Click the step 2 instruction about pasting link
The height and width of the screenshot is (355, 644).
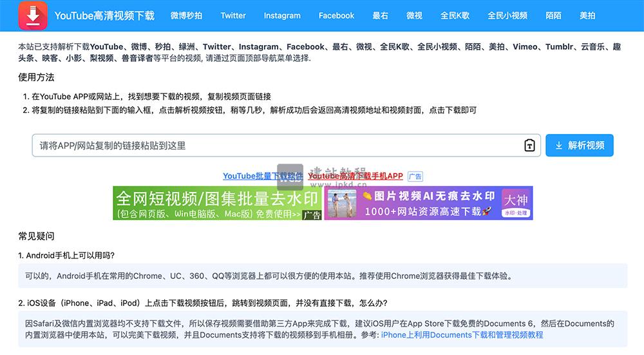point(254,110)
